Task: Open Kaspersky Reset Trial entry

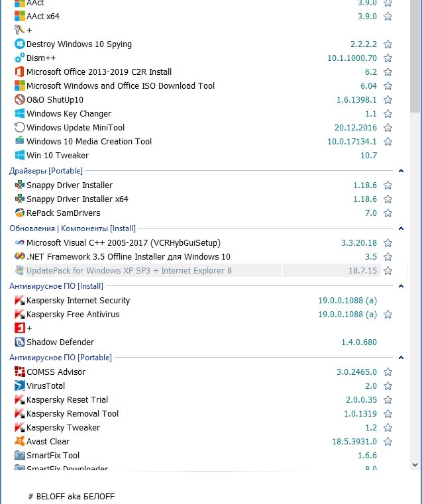Action: pyautogui.click(x=67, y=399)
